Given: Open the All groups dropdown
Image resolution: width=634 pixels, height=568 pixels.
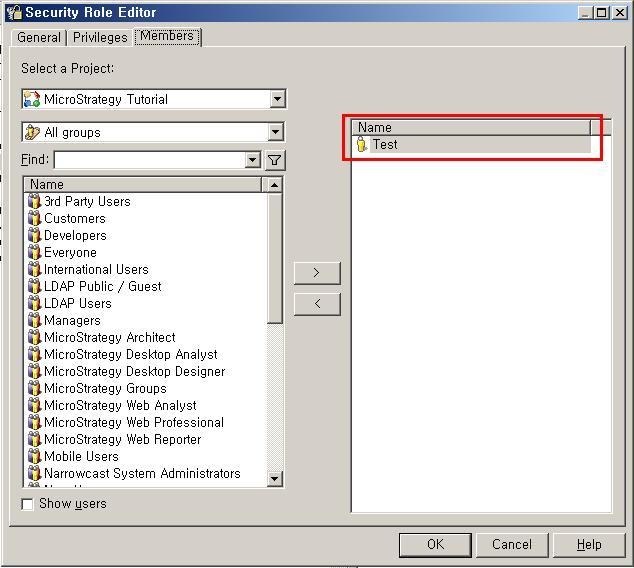Looking at the screenshot, I should [275, 132].
